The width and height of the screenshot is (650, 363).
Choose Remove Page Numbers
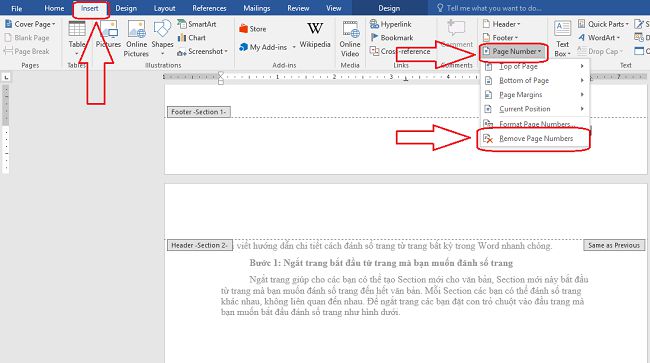click(535, 139)
